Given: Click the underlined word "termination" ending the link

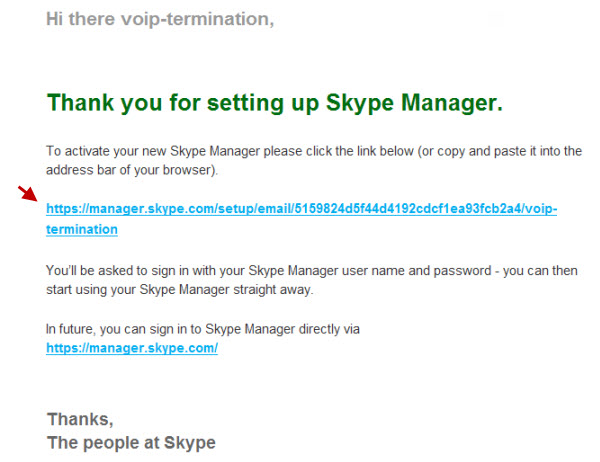Looking at the screenshot, I should 82,229.
